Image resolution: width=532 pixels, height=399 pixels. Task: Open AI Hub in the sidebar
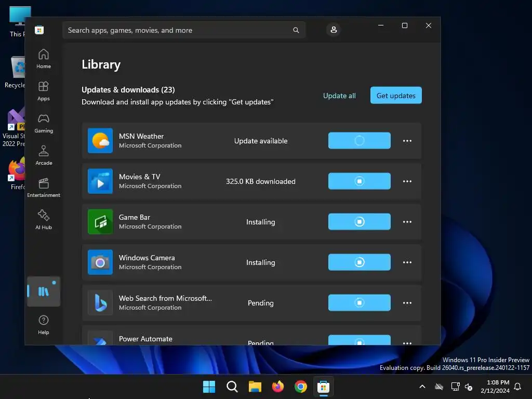(44, 220)
